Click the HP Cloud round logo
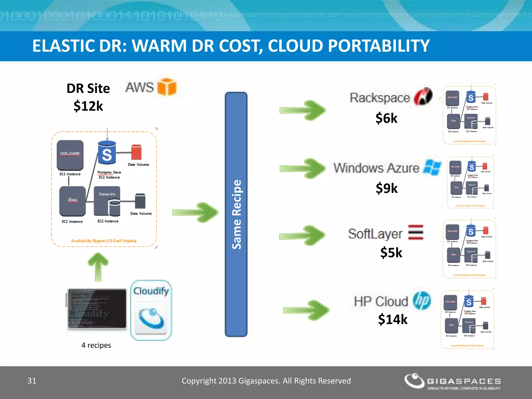The width and height of the screenshot is (532, 399). [x=422, y=301]
